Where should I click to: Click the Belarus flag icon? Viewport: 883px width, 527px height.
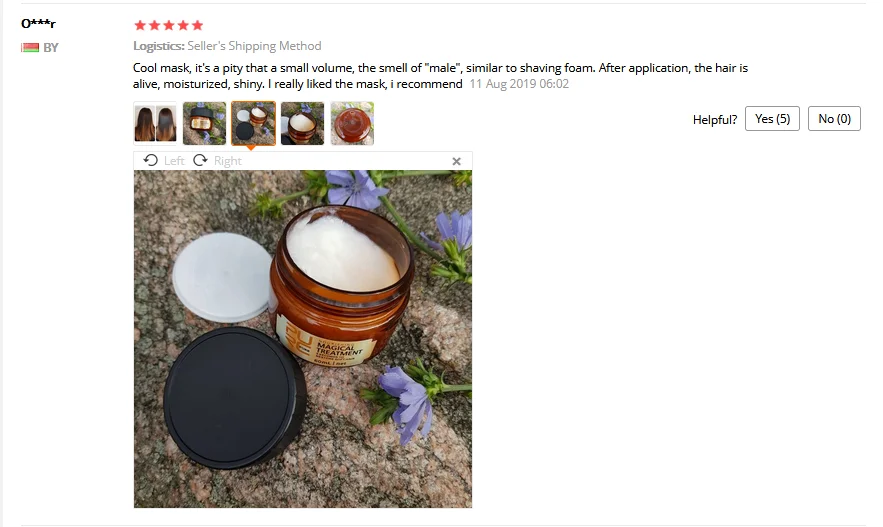pyautogui.click(x=30, y=48)
